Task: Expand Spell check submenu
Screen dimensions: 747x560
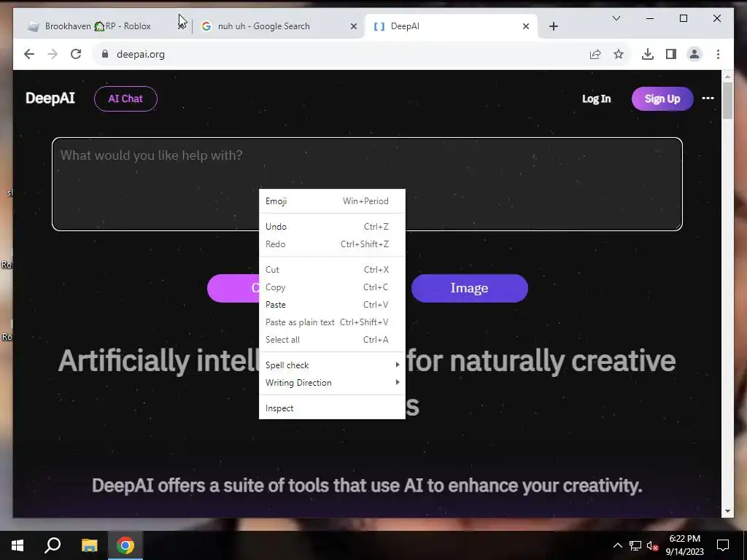Action: 332,365
